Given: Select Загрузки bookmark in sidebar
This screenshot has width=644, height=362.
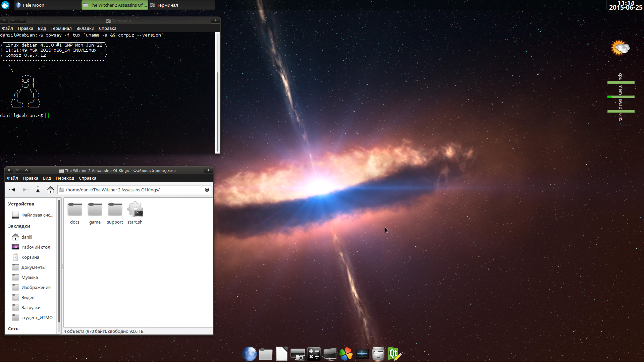Looking at the screenshot, I should [31, 307].
